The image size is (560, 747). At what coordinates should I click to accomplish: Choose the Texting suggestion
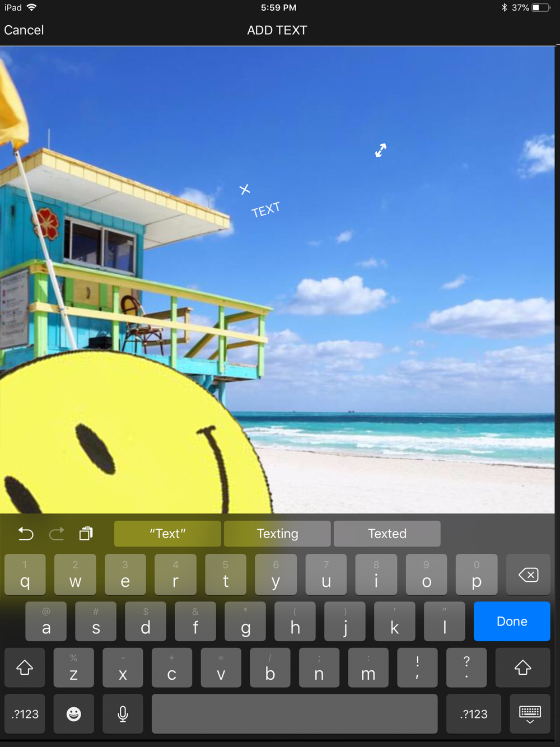[x=277, y=534]
